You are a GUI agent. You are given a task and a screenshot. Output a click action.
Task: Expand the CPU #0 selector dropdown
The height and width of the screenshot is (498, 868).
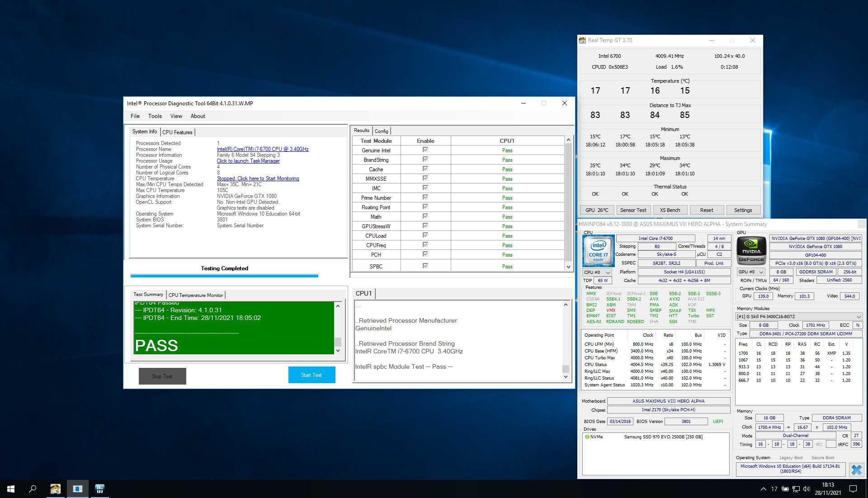[597, 272]
